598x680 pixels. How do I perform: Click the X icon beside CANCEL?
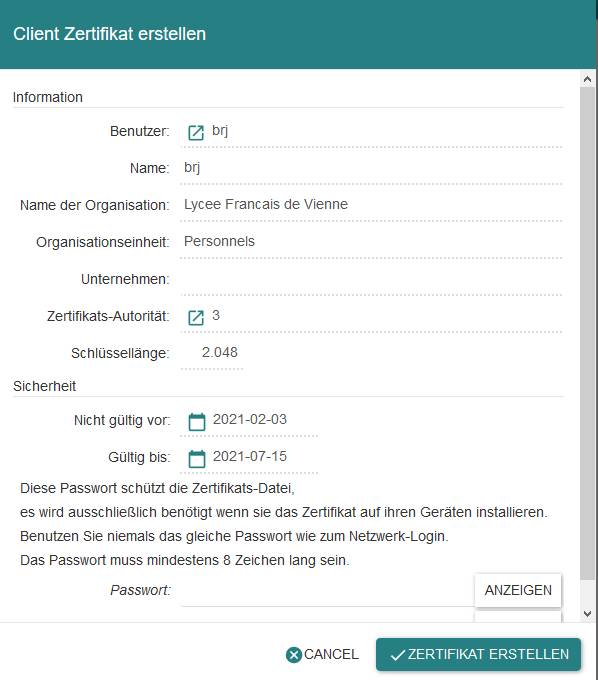point(294,654)
